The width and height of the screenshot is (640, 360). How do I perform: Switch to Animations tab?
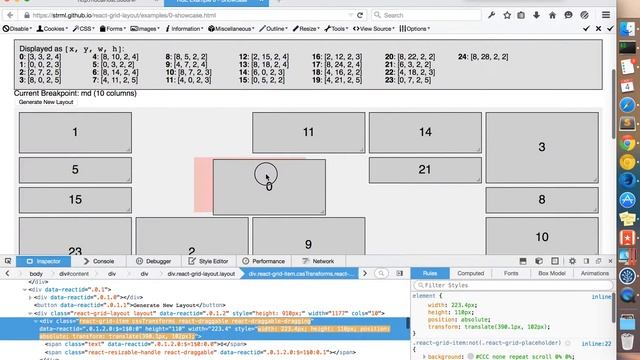tap(594, 273)
